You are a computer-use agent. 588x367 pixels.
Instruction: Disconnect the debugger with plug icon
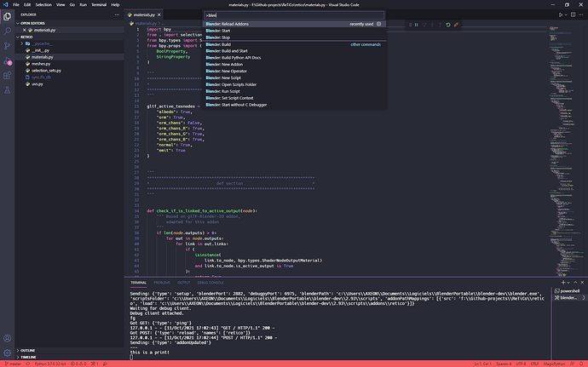click(456, 25)
